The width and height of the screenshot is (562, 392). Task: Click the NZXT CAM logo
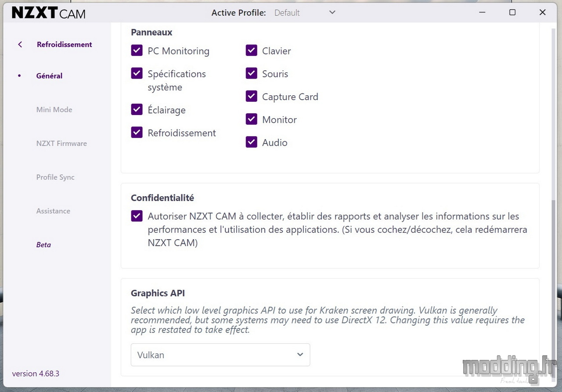click(x=49, y=13)
